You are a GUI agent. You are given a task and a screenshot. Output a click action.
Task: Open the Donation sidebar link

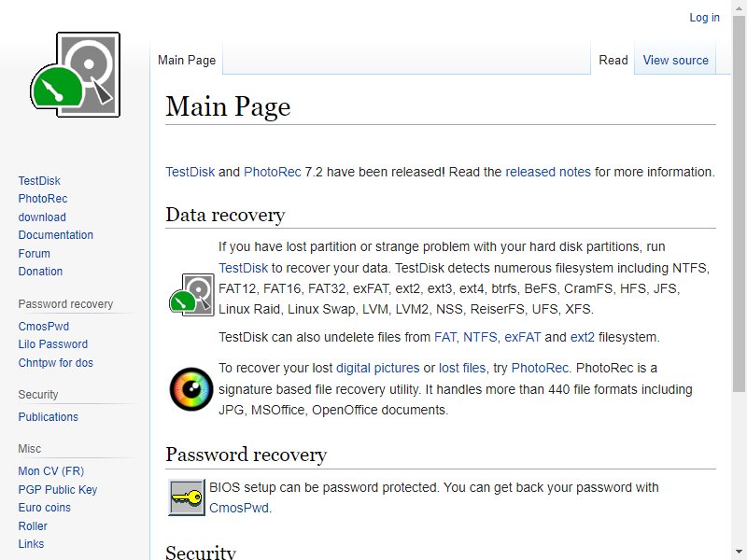click(x=40, y=272)
